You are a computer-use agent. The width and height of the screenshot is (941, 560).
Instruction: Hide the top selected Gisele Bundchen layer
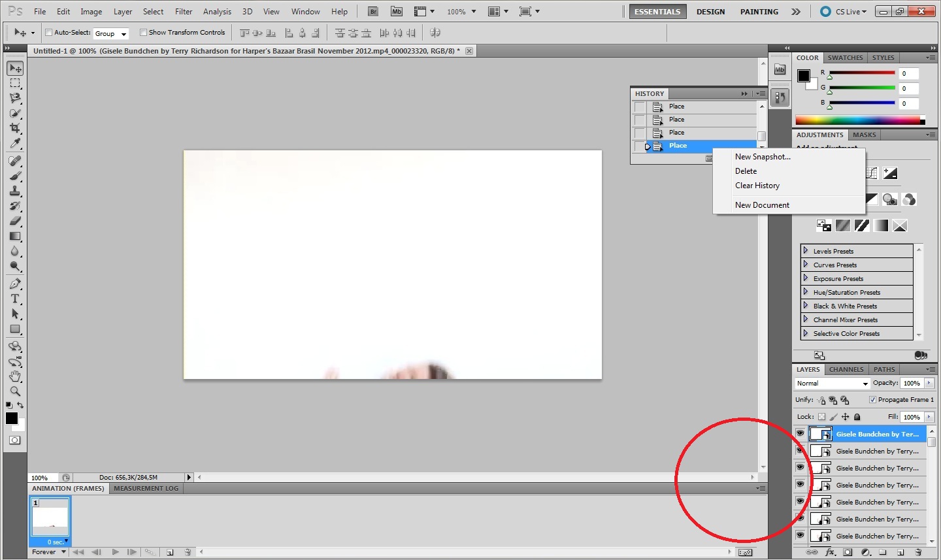click(800, 434)
